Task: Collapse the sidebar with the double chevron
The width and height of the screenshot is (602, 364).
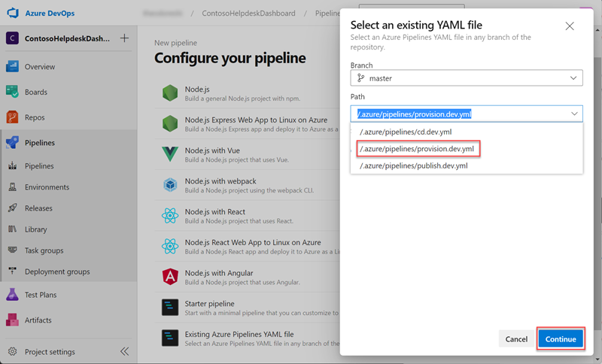Action: tap(124, 351)
